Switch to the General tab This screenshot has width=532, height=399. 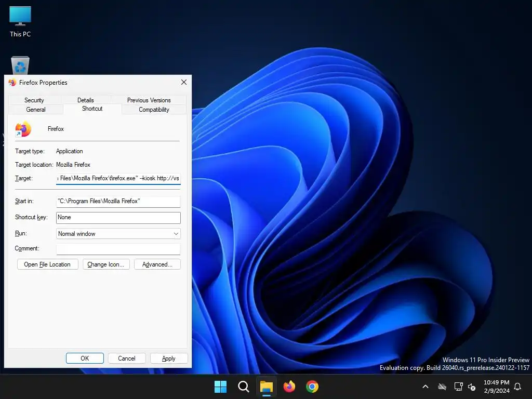point(36,109)
